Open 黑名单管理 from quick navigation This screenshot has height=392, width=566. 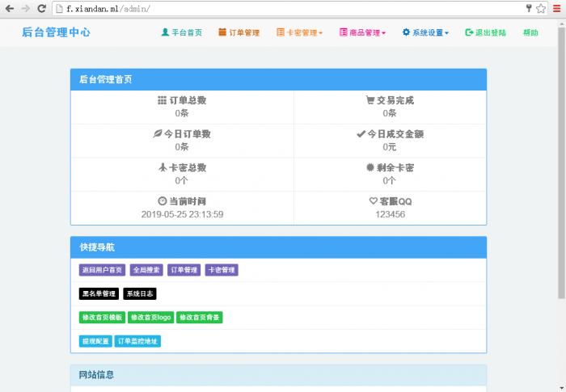[99, 294]
